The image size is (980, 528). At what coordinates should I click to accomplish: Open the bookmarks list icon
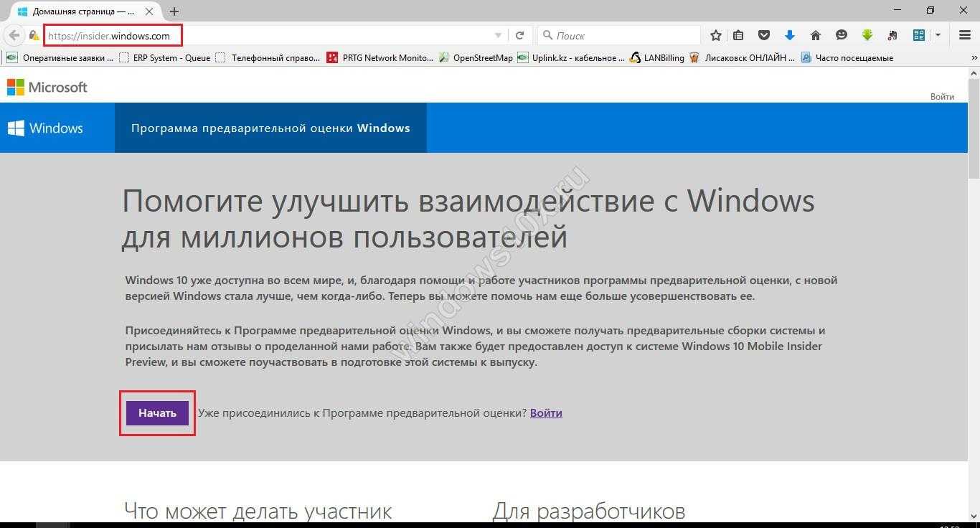tap(739, 35)
